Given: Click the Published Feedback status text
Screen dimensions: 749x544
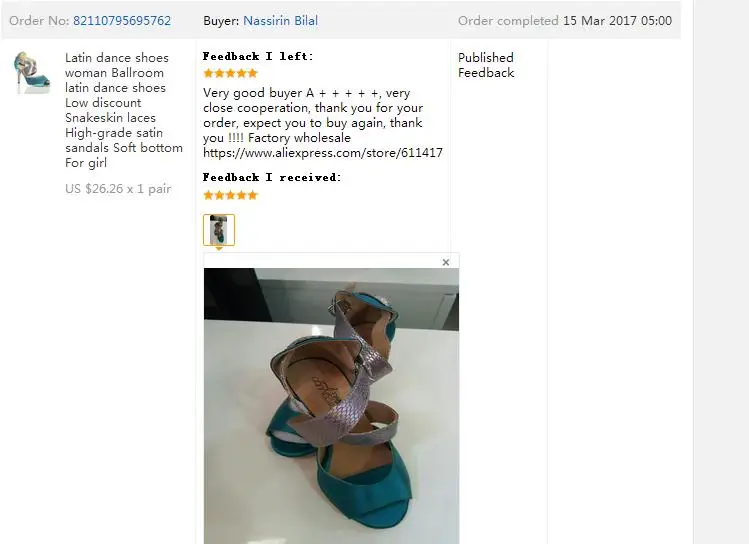Looking at the screenshot, I should click(x=486, y=65).
